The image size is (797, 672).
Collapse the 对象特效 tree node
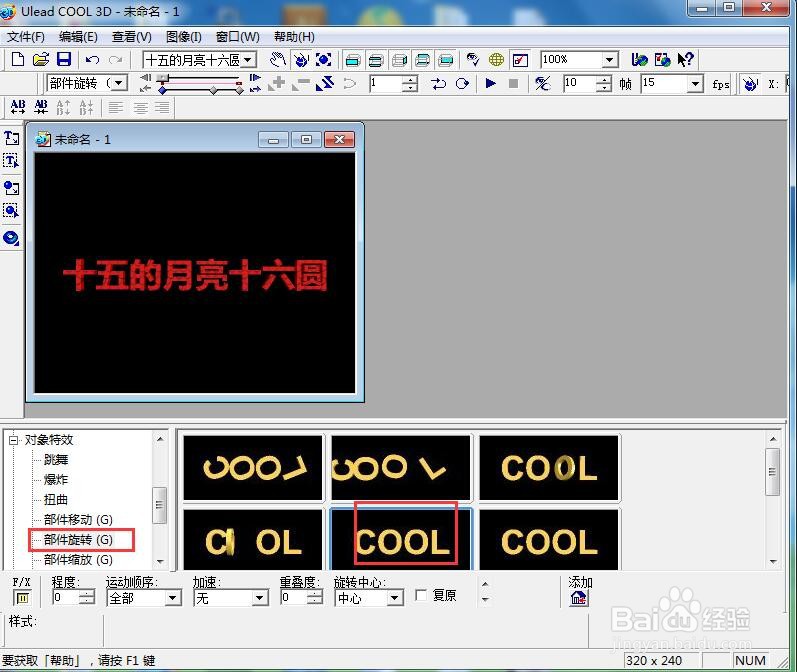[x=14, y=440]
